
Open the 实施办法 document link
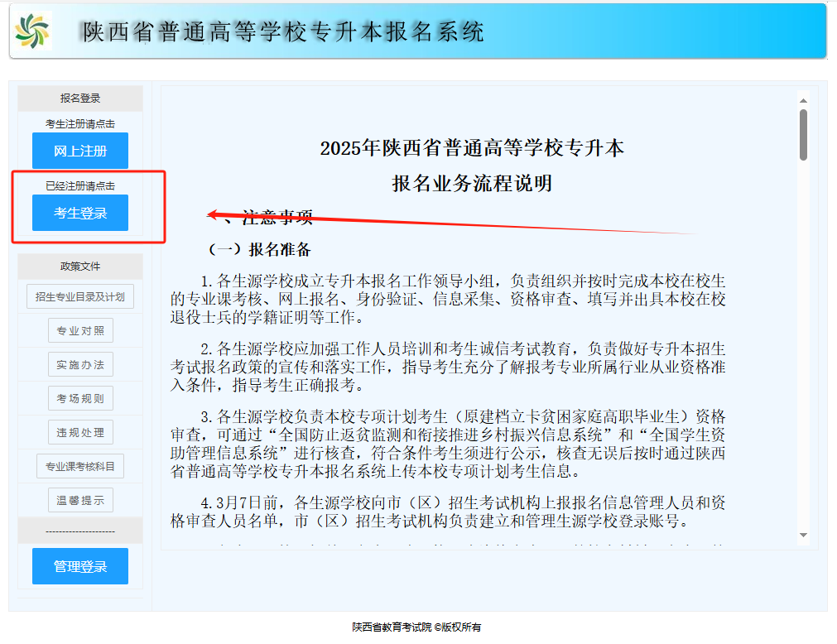79,364
